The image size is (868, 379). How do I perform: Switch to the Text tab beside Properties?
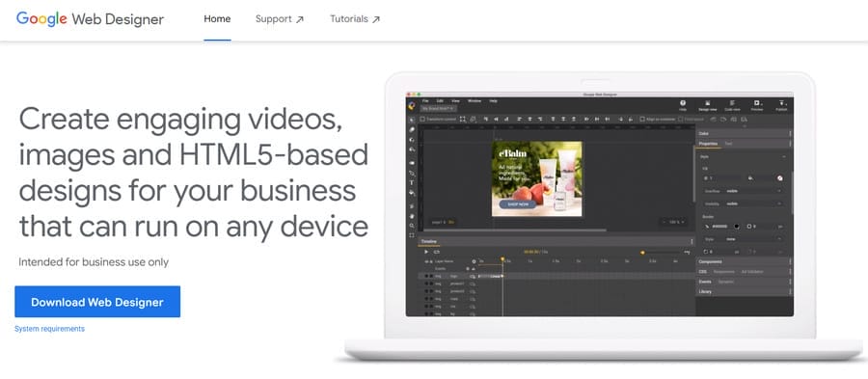click(728, 144)
